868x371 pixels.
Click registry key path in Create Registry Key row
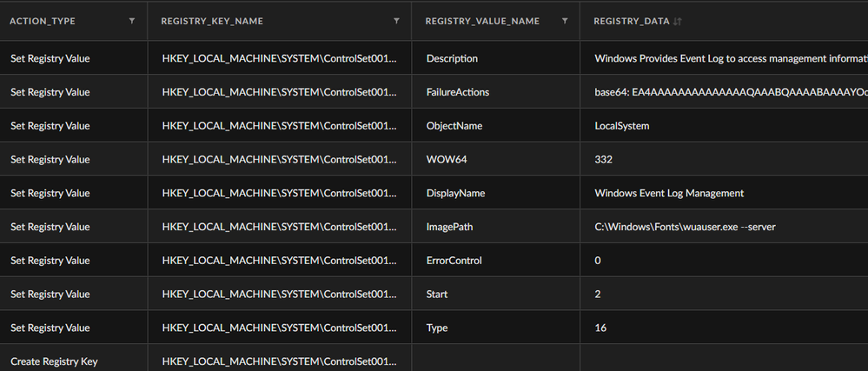pyautogui.click(x=279, y=361)
